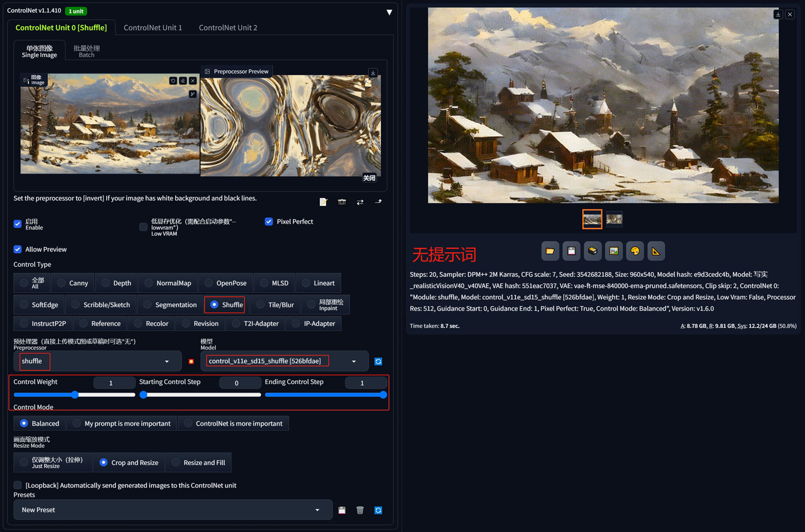Refresh the presets list
The height and width of the screenshot is (532, 805).
tap(378, 510)
